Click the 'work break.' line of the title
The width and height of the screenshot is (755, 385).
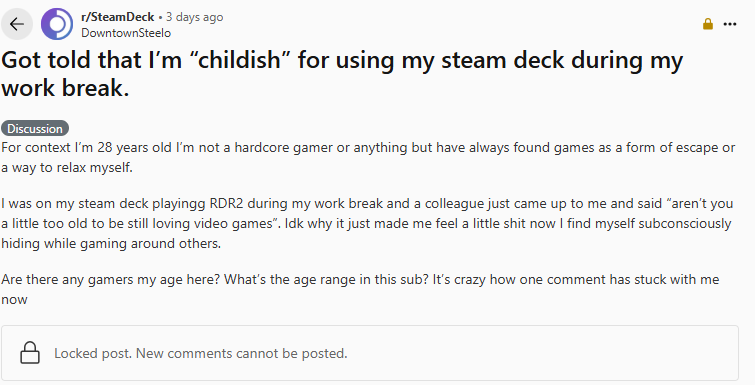(65, 88)
